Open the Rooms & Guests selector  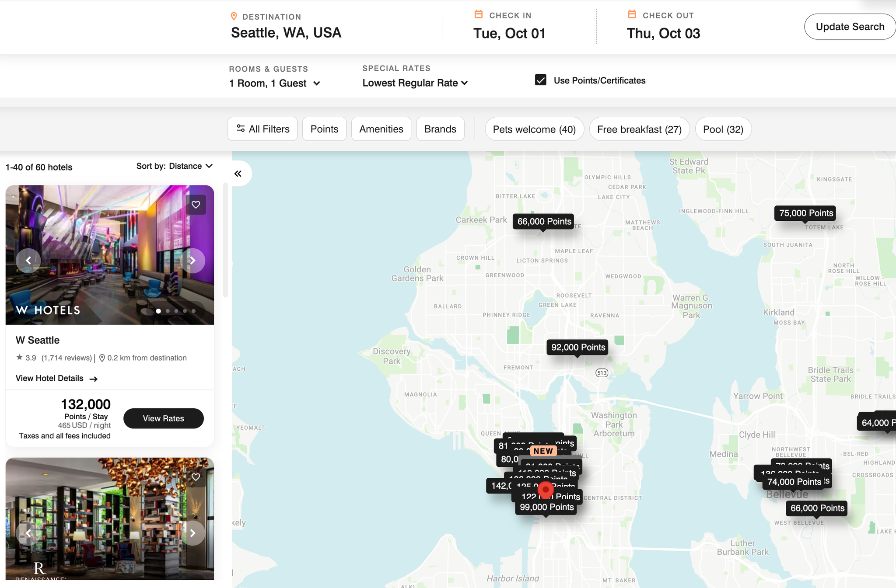click(x=275, y=83)
